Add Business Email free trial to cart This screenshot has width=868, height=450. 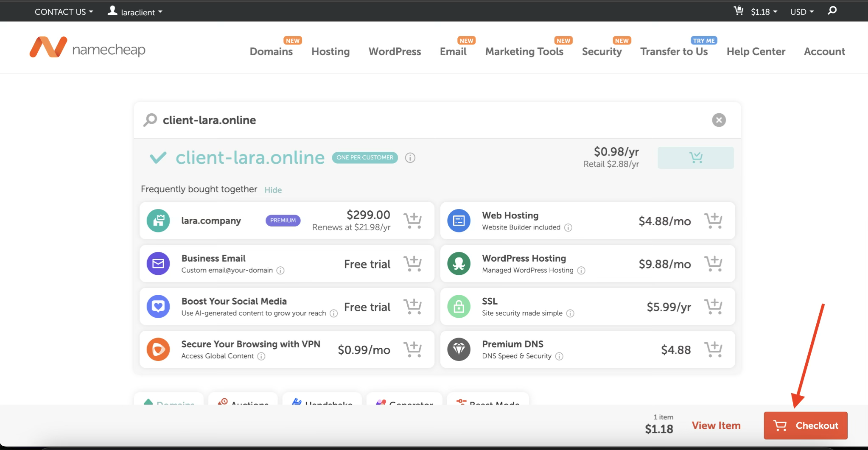[412, 264]
